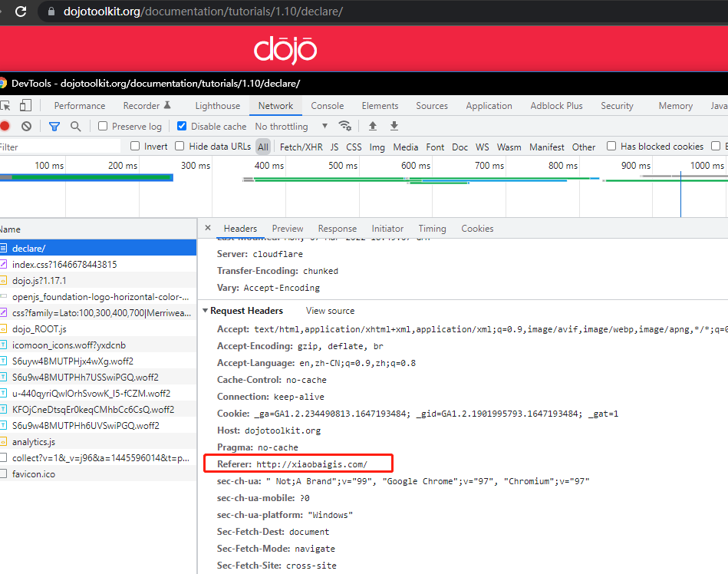Viewport: 728px width, 574px height.
Task: Go to the Sources tab
Action: tap(432, 106)
